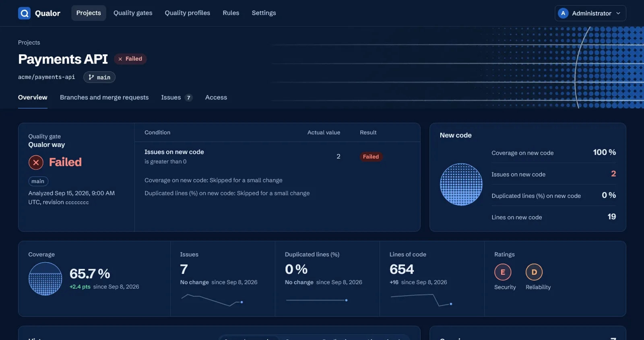Go to Quality gates
The height and width of the screenshot is (340, 644).
click(133, 13)
